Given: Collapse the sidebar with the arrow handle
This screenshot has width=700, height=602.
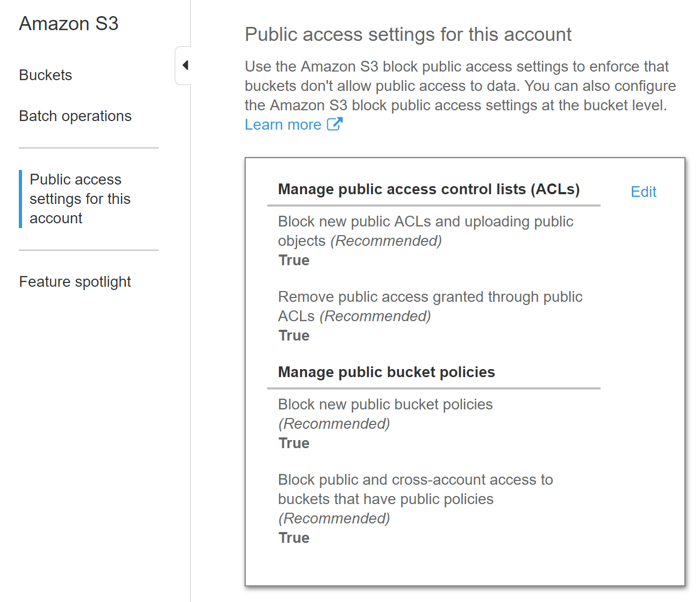Looking at the screenshot, I should coord(184,66).
